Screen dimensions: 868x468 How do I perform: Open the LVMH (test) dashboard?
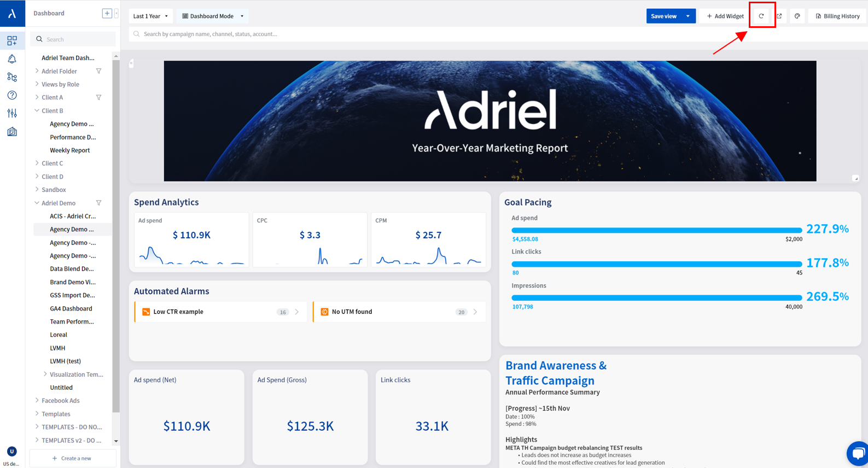pyautogui.click(x=65, y=361)
